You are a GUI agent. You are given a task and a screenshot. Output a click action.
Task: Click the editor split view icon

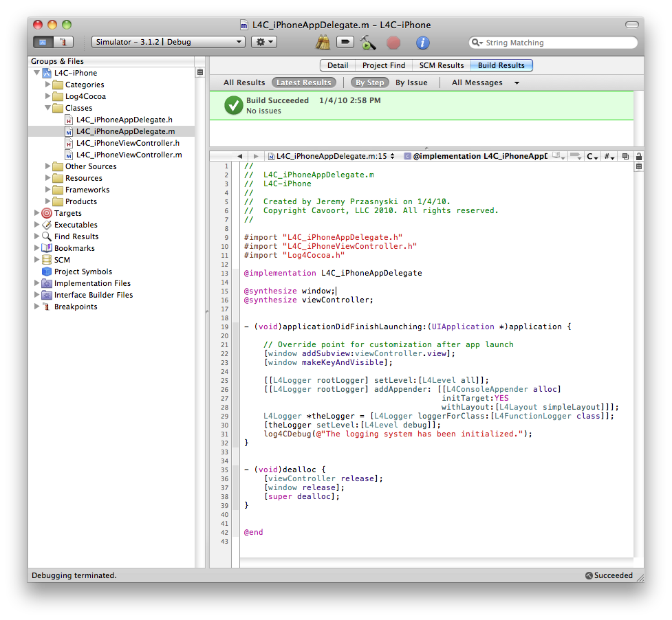coord(638,166)
